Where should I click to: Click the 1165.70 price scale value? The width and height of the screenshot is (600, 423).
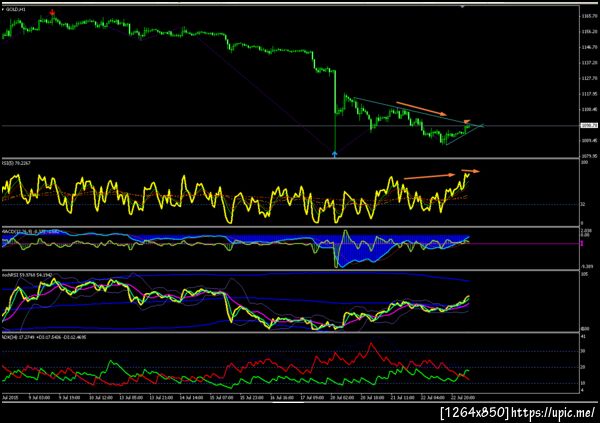pos(589,16)
